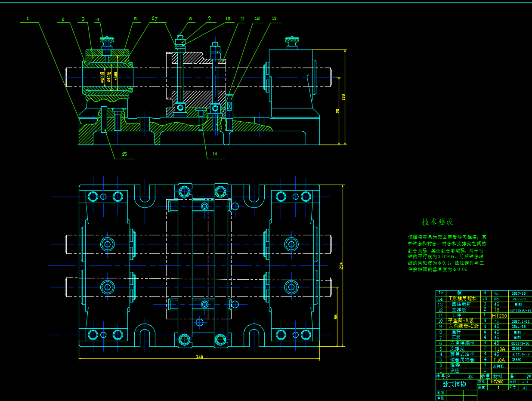This screenshot has width=532, height=401.
Task: Click part callout number 15
Action: click(124, 154)
